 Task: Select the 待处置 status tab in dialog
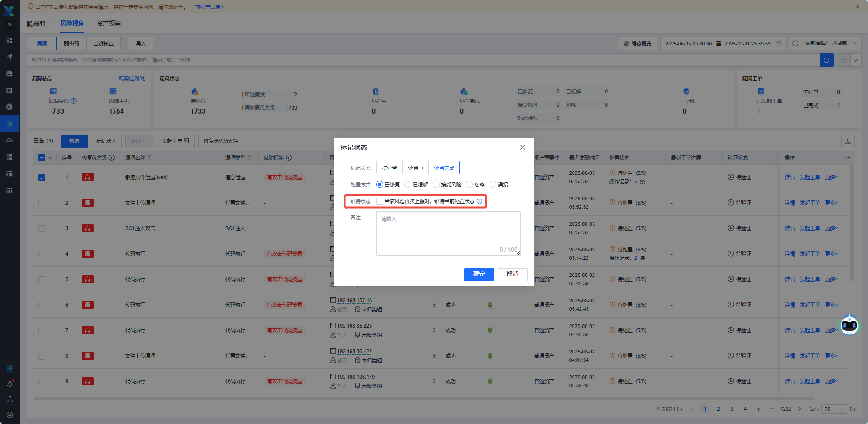(x=389, y=168)
